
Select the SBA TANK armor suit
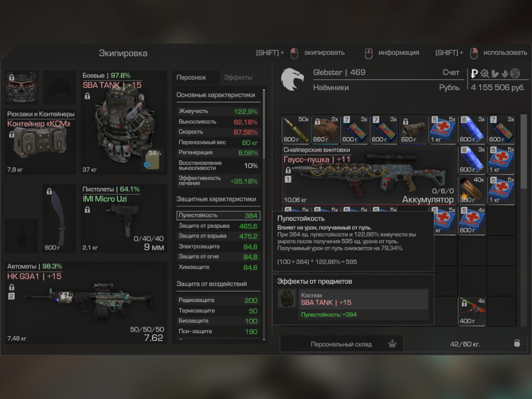coord(124,123)
